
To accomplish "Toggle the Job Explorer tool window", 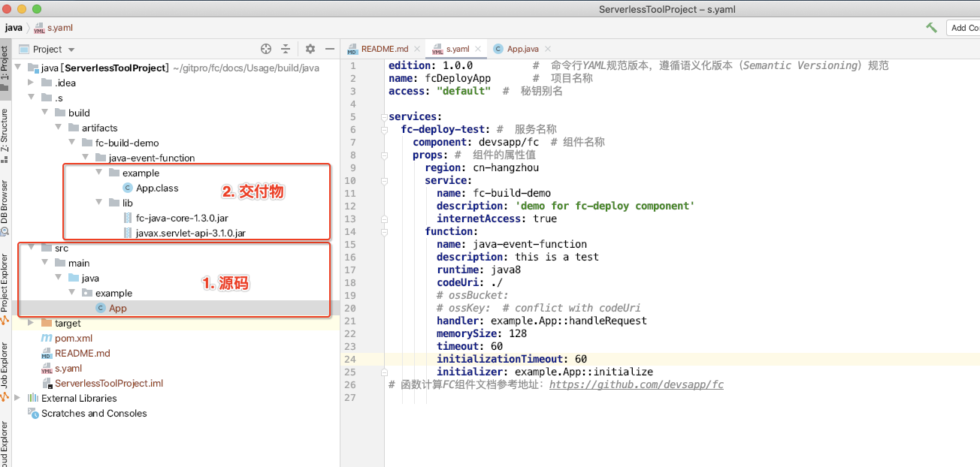I will (x=5, y=370).
